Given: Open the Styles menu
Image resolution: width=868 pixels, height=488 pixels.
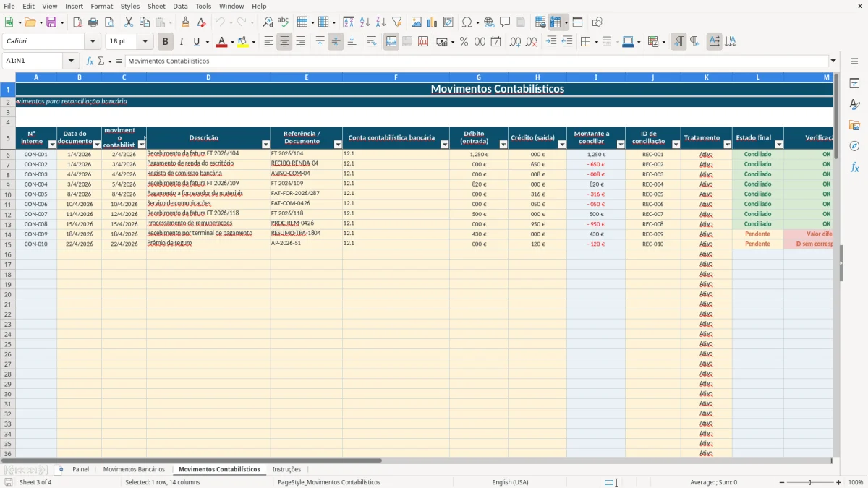Looking at the screenshot, I should coord(130,6).
